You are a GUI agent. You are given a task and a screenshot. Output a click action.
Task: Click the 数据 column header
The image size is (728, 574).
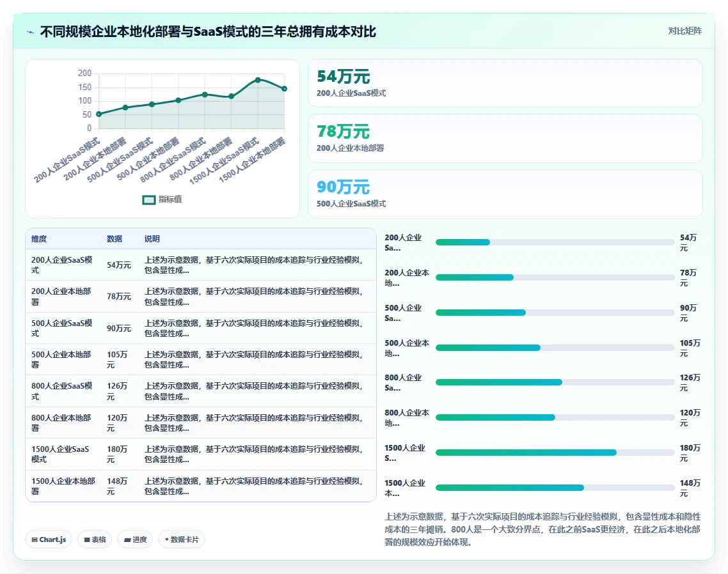tap(115, 239)
